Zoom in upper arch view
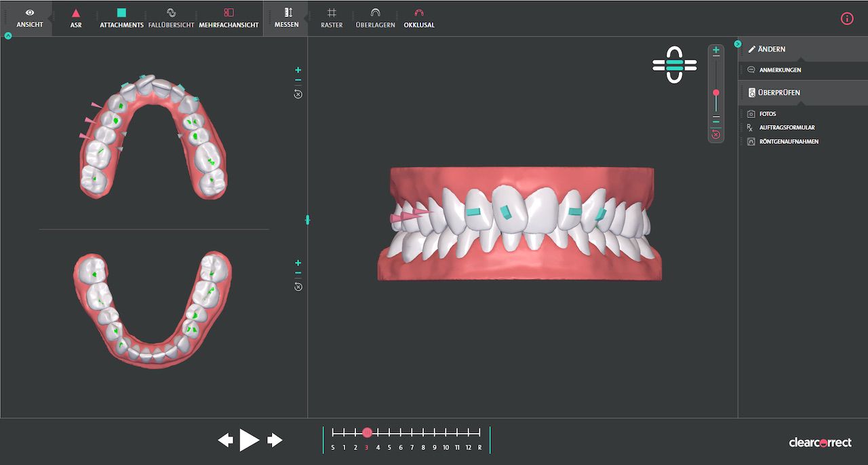868x465 pixels. tap(298, 70)
